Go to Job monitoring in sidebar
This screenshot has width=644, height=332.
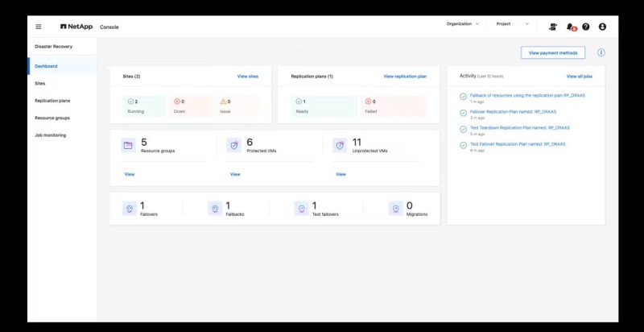click(x=50, y=135)
